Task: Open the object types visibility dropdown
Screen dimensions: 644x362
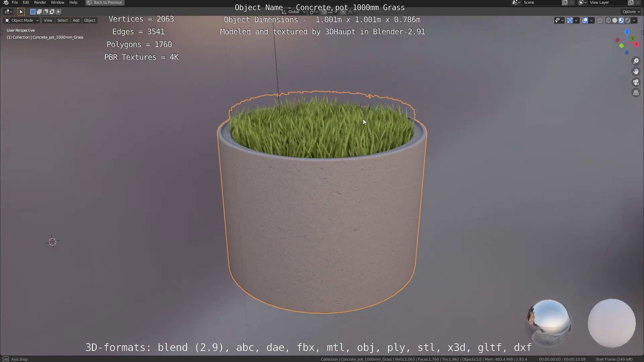Action: (x=559, y=20)
